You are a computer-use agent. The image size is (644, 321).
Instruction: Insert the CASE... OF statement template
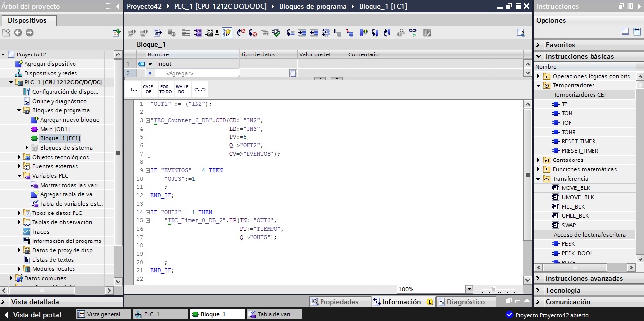tap(149, 89)
